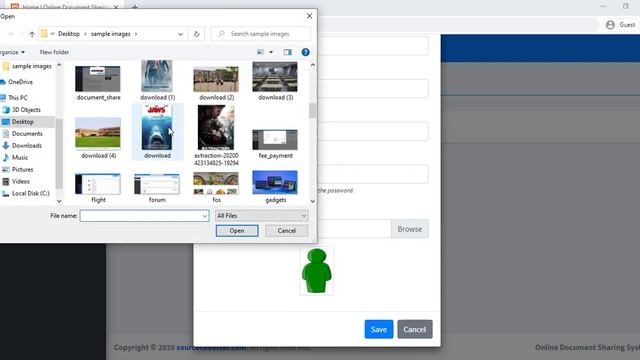The width and height of the screenshot is (640, 360).
Task: Click the Open button in file dialog
Action: tap(237, 231)
